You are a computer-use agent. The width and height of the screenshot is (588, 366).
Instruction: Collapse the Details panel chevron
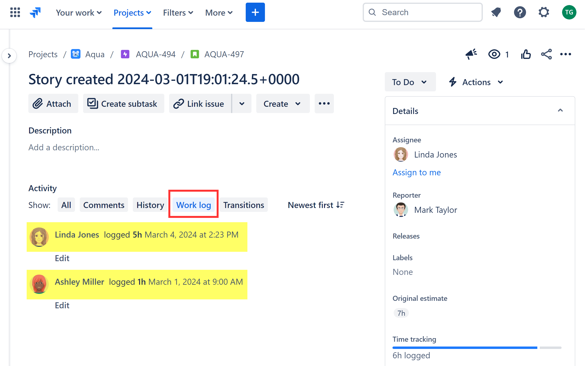pyautogui.click(x=560, y=110)
